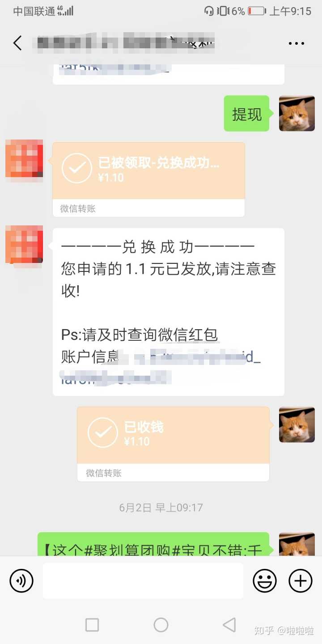Open the 已收钱 ¥1.10 transfer card

click(173, 444)
